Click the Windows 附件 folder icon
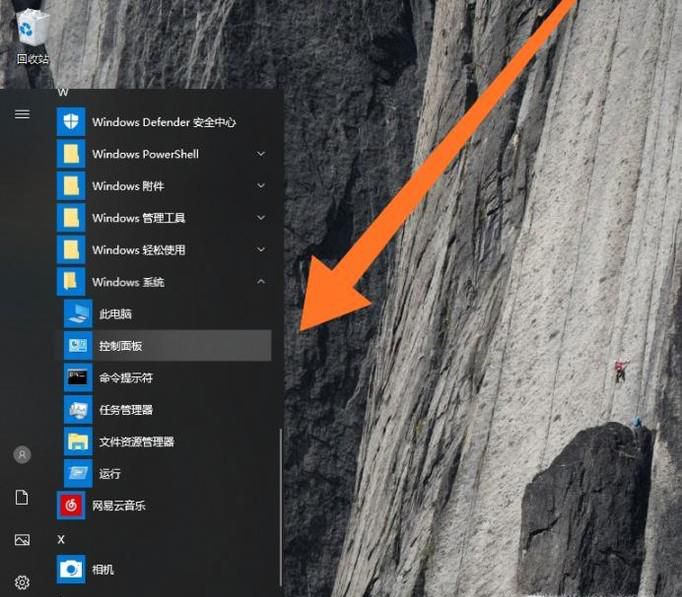 (x=71, y=186)
